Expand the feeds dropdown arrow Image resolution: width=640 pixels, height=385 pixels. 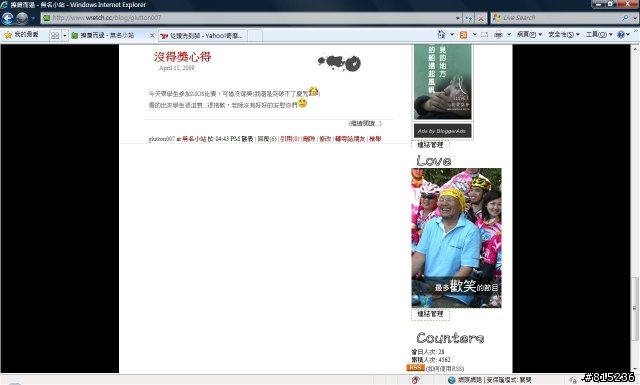(x=474, y=35)
